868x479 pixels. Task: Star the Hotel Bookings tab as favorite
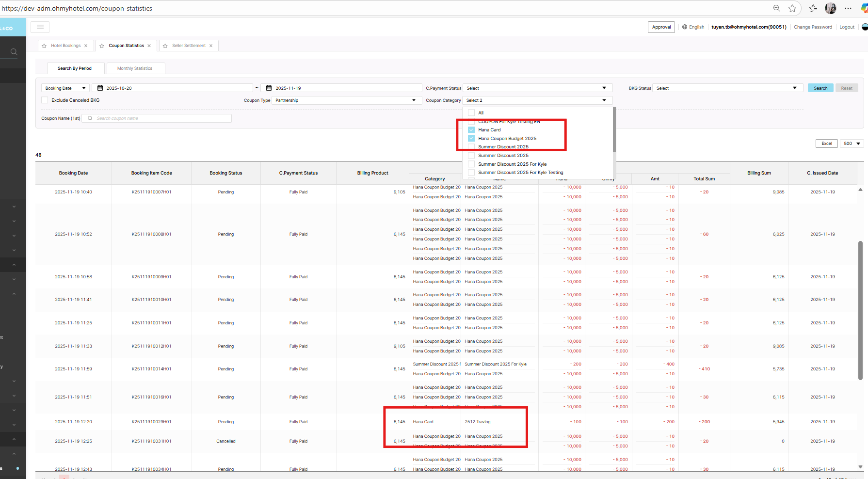click(44, 46)
